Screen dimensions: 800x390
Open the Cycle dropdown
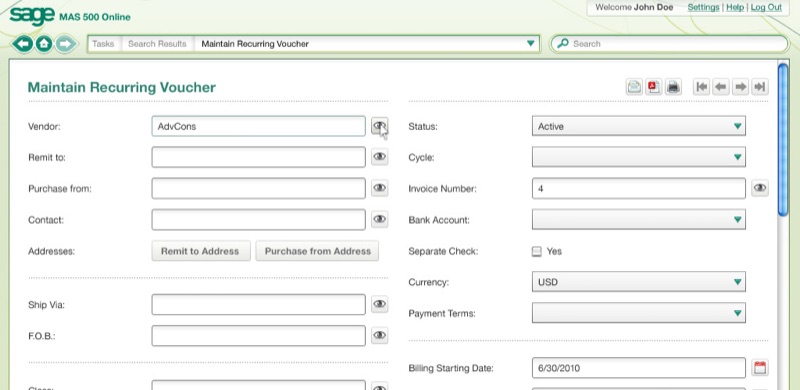[638, 157]
